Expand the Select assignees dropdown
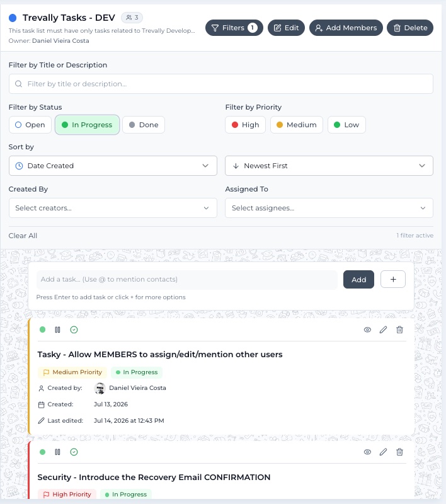The height and width of the screenshot is (504, 446). [x=329, y=208]
